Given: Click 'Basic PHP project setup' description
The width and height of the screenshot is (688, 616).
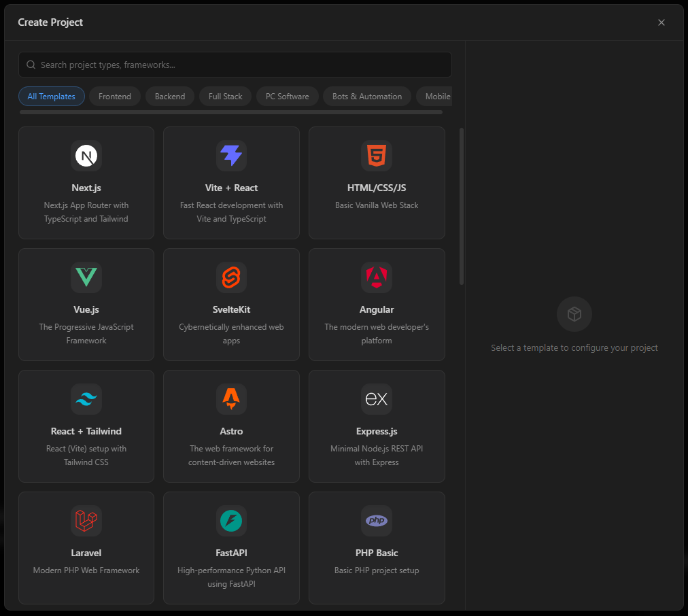Looking at the screenshot, I should pos(377,570).
